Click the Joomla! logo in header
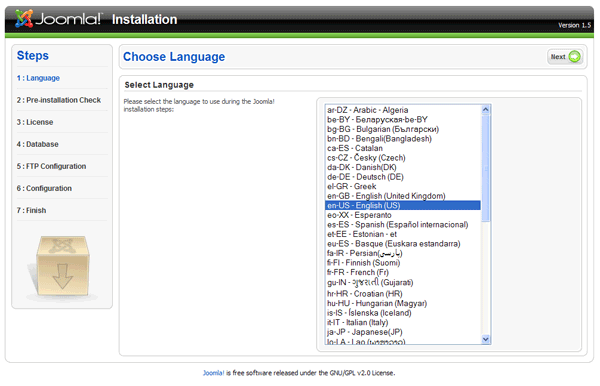Viewport: 600px width, 386px height. [x=59, y=19]
